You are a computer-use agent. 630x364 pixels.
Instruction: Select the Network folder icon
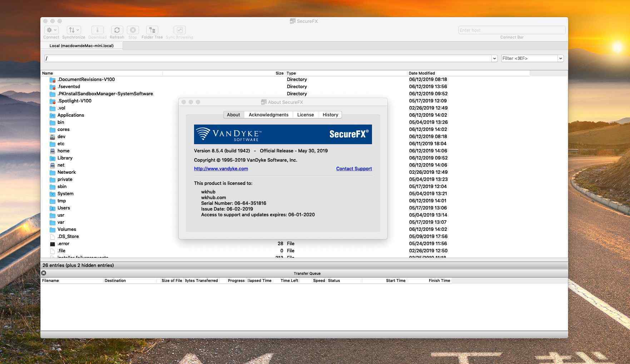53,172
